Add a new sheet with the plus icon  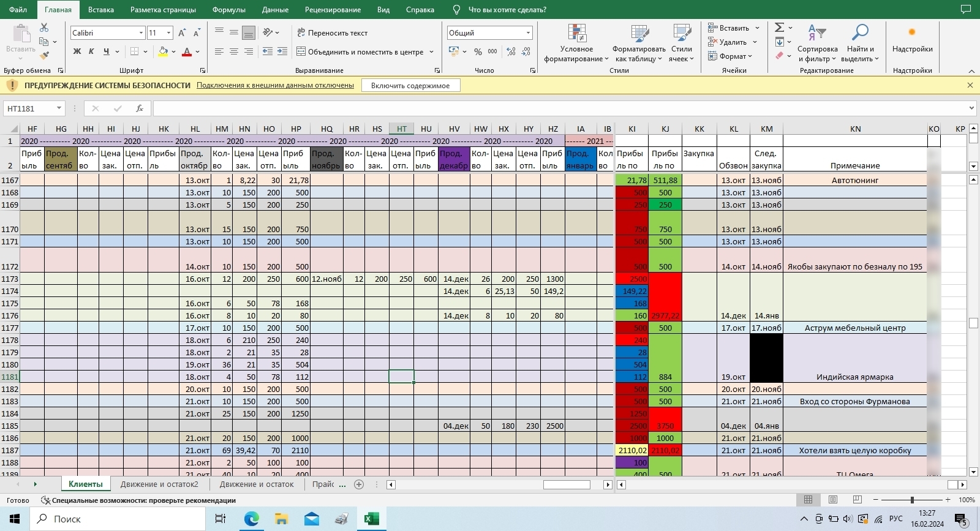tap(359, 484)
